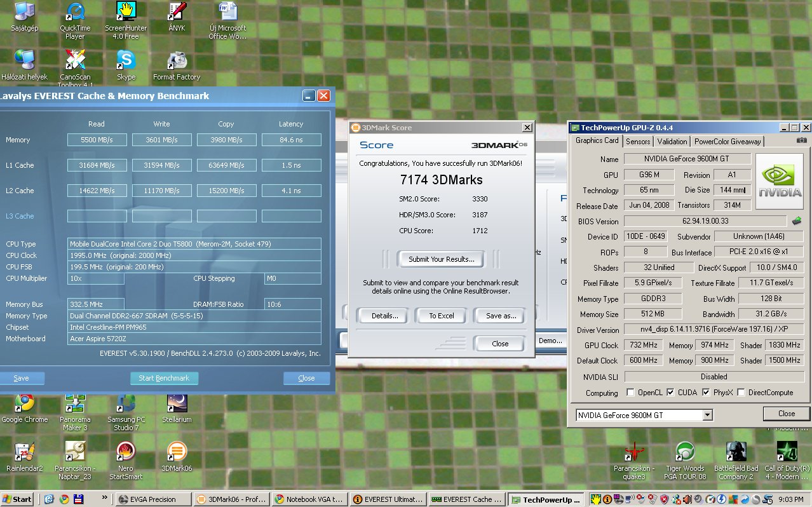Toggle the OpenCL checkbox in GPU-Z
Screen dimensions: 812x507
click(630, 393)
